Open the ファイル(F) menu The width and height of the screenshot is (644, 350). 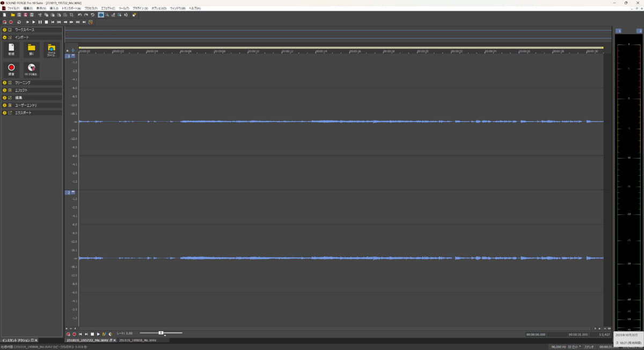click(x=14, y=9)
